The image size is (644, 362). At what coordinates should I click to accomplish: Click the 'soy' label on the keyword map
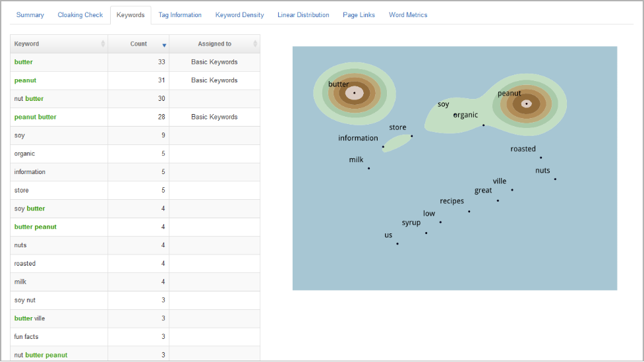point(443,104)
